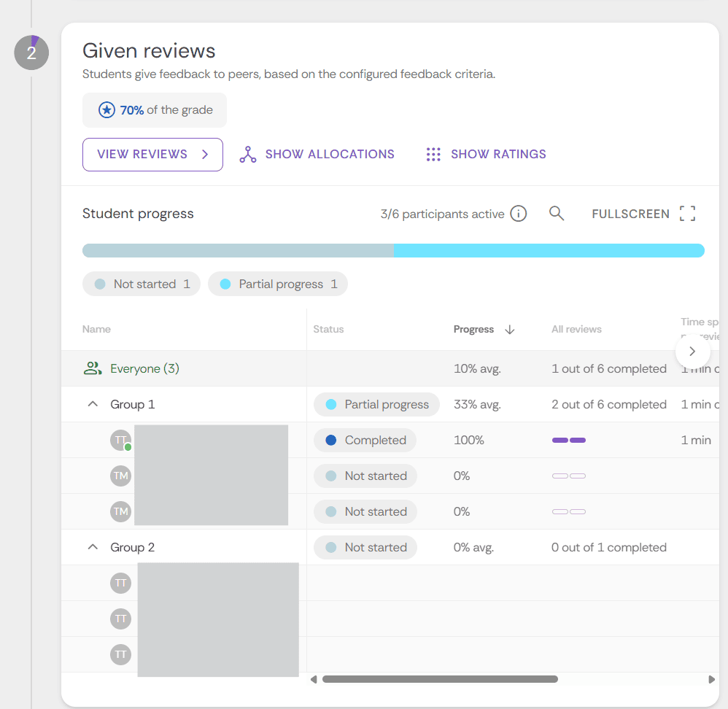
Task: Click the student progress bar
Action: [x=393, y=251]
